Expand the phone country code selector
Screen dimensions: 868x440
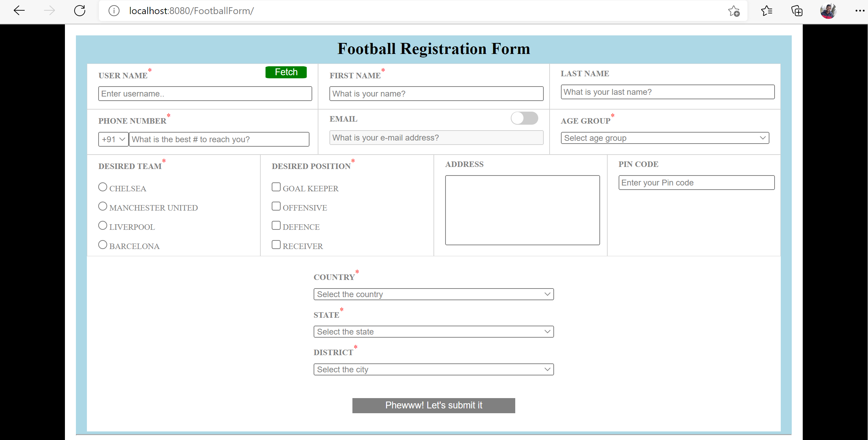pyautogui.click(x=113, y=139)
